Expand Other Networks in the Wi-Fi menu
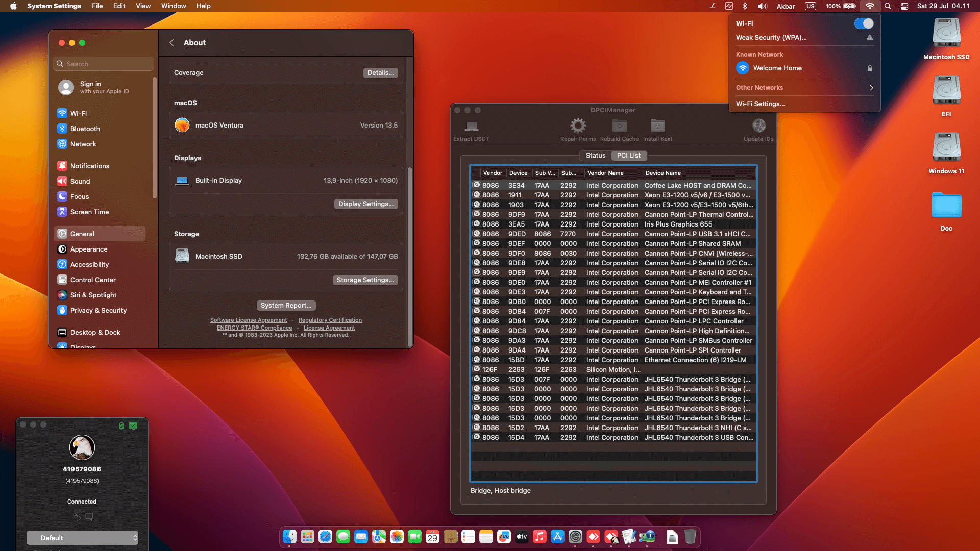 click(760, 87)
